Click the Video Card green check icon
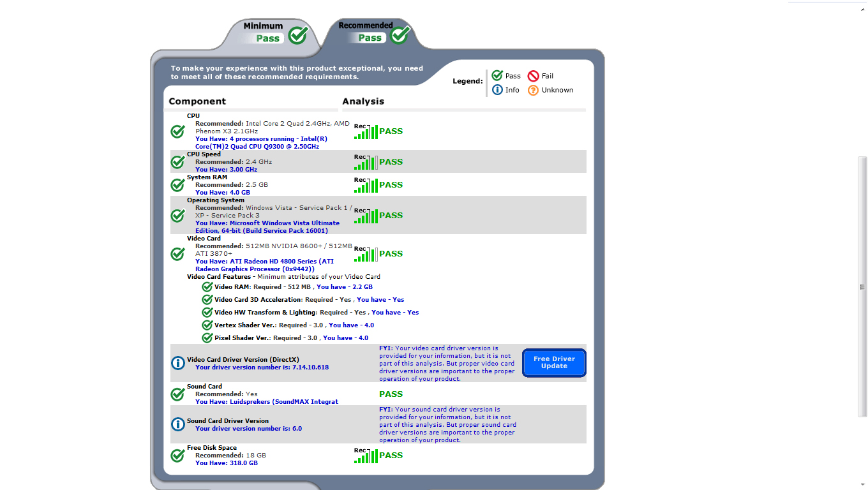 tap(177, 254)
